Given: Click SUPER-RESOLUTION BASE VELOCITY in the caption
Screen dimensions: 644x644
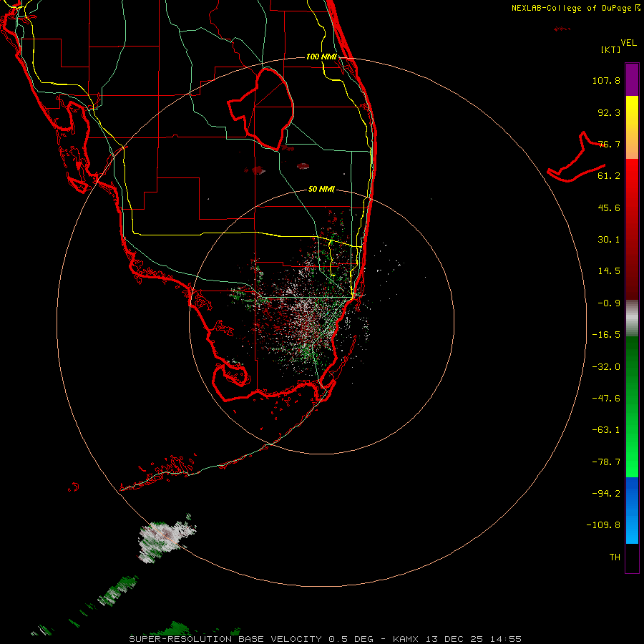Looking at the screenshot, I should coord(225,639).
